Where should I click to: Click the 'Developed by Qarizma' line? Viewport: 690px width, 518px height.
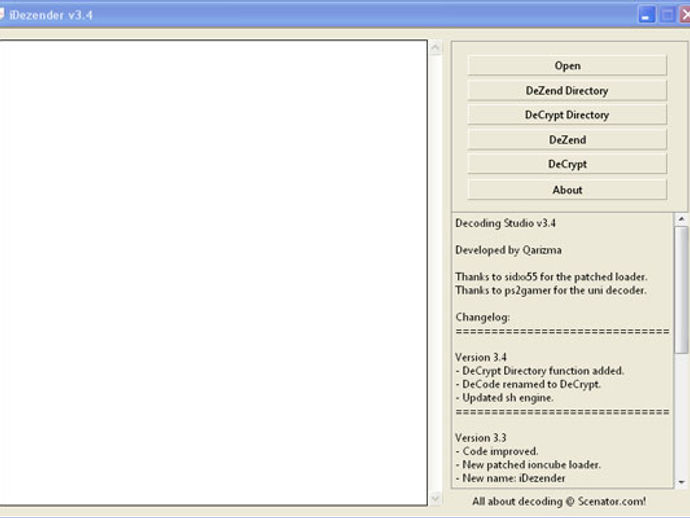click(508, 250)
